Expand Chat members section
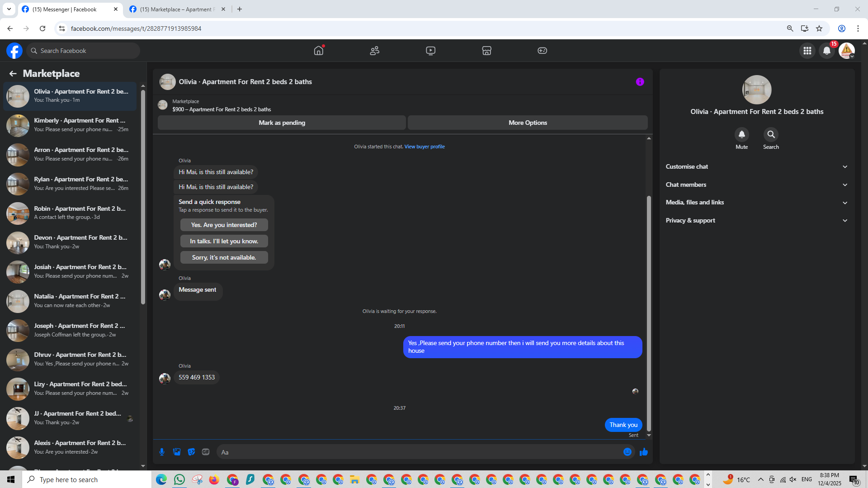The image size is (868, 488). (x=756, y=185)
